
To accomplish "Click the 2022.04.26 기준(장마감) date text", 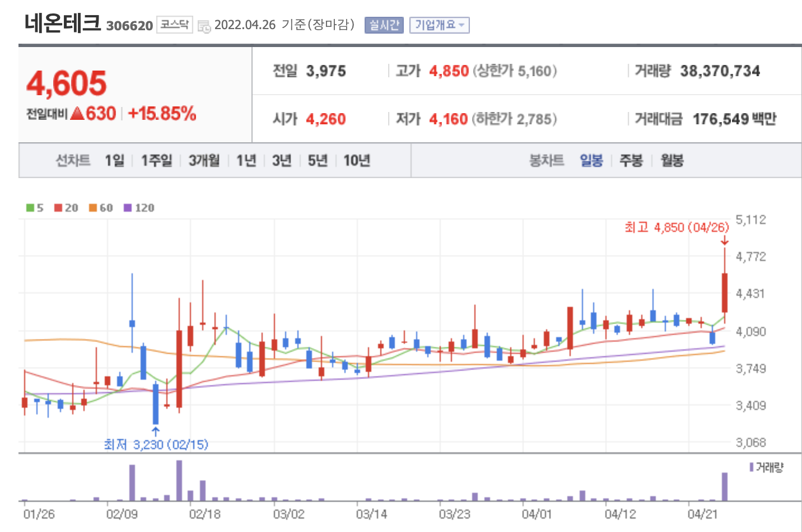I will [285, 25].
